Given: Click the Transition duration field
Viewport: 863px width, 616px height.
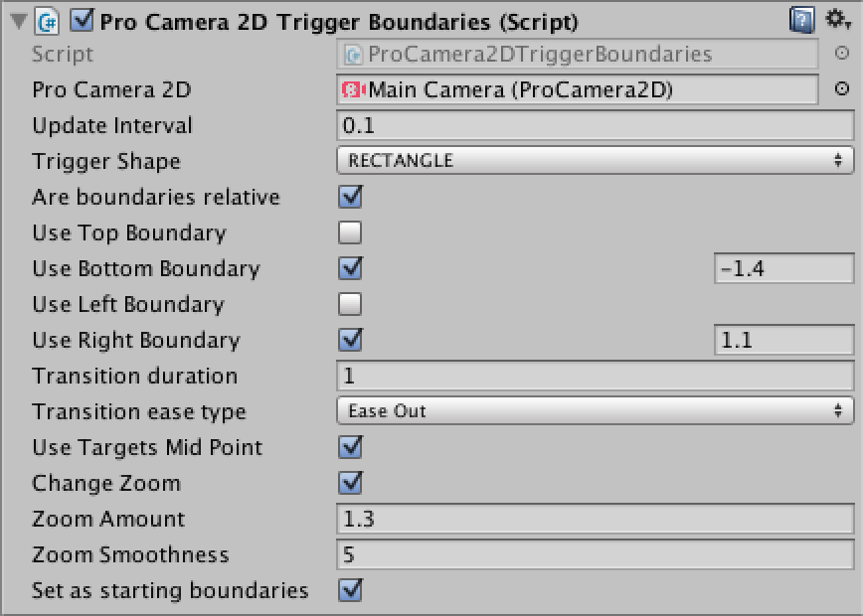Looking at the screenshot, I should click(x=595, y=376).
